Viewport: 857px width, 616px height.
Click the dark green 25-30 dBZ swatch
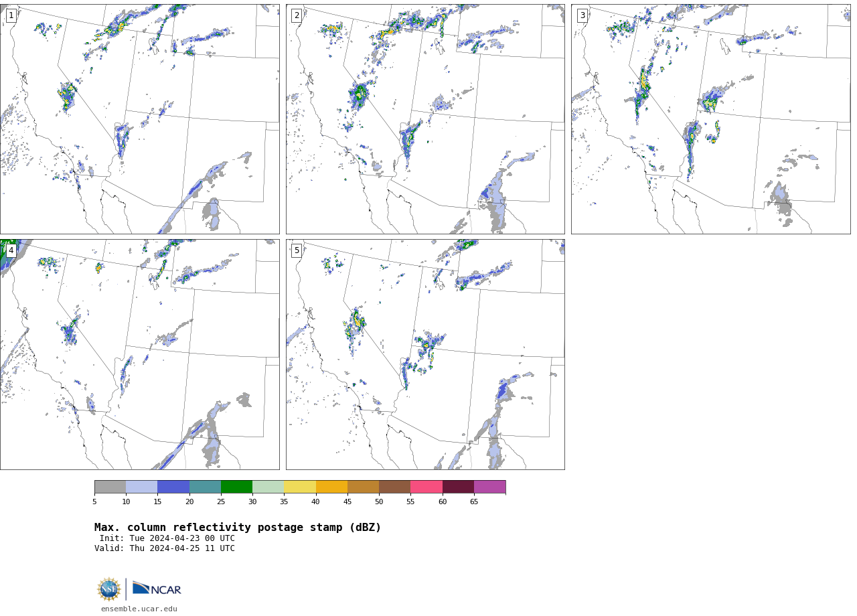(x=237, y=487)
